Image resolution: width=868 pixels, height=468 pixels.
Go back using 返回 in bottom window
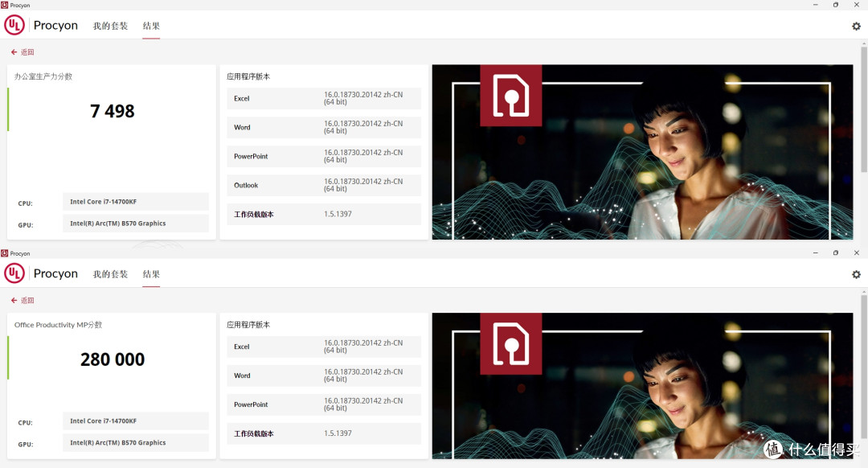pos(23,300)
